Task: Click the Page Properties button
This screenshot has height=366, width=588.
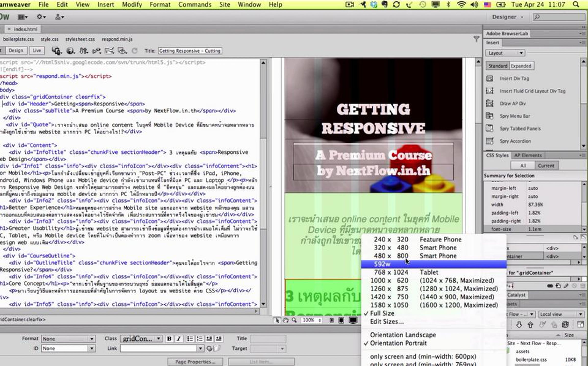Action: (195, 362)
